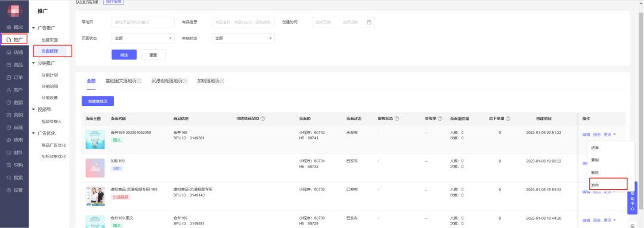Collapse the 广告推广 menu group
The width and height of the screenshot is (644, 228).
(x=33, y=28)
